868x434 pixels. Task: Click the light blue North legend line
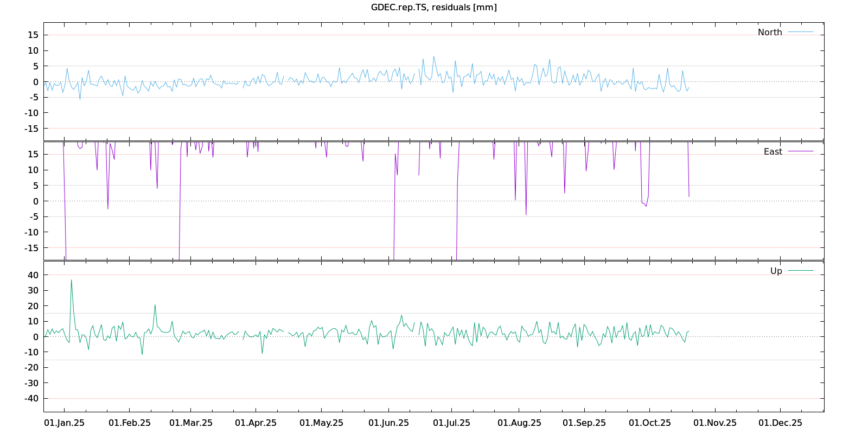800,32
